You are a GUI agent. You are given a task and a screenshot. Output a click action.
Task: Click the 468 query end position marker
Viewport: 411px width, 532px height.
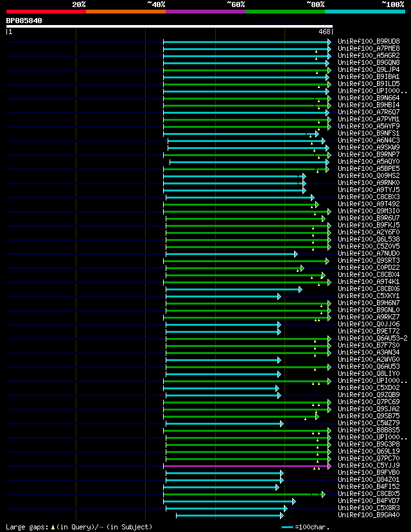(x=326, y=31)
